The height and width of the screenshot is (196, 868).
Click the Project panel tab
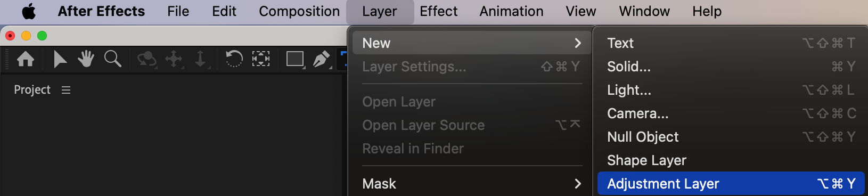(32, 90)
